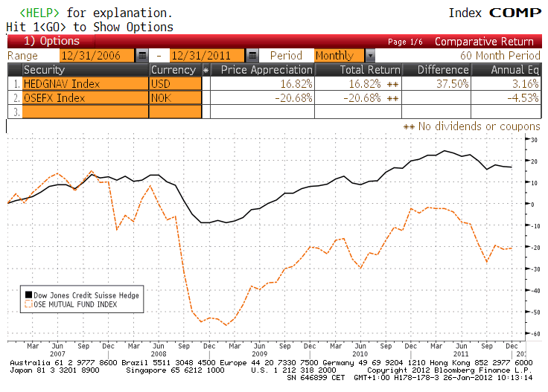Click the 60 Month Period label

500,56
